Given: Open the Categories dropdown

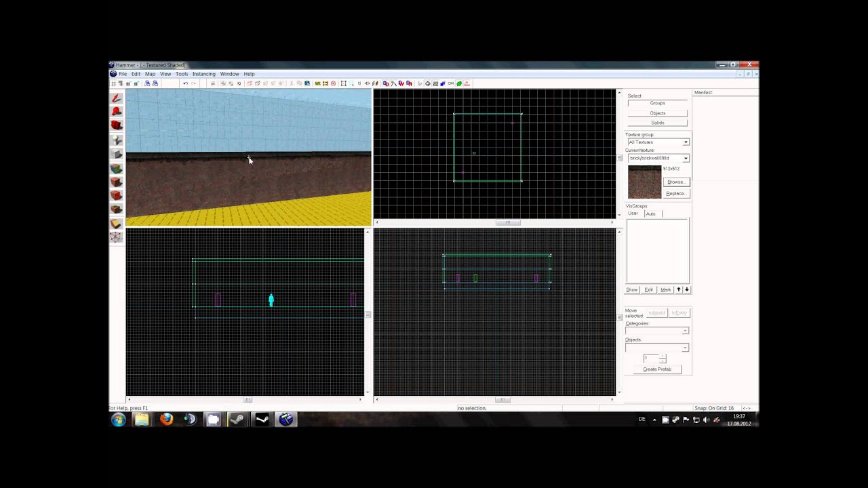Looking at the screenshot, I should click(x=685, y=331).
